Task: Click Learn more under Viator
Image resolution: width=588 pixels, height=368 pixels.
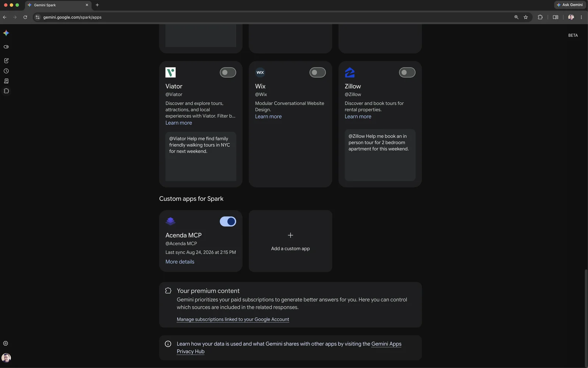Action: [x=179, y=123]
